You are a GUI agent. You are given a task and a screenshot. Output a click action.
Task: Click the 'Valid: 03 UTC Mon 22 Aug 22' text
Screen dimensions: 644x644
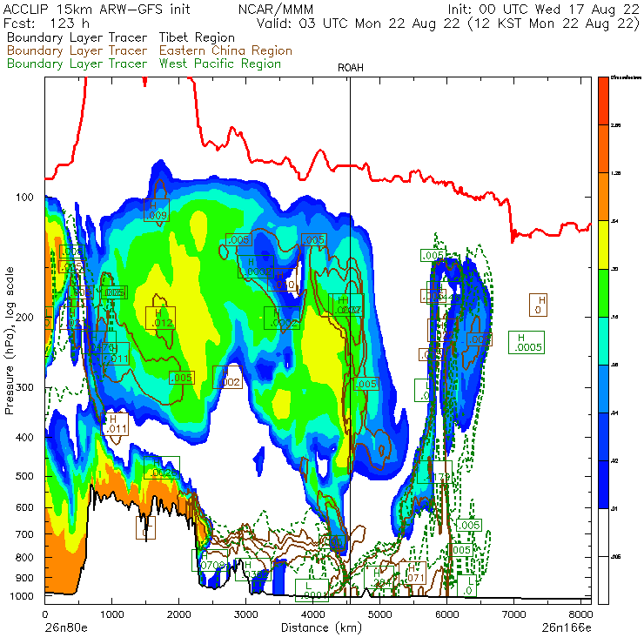pyautogui.click(x=359, y=23)
